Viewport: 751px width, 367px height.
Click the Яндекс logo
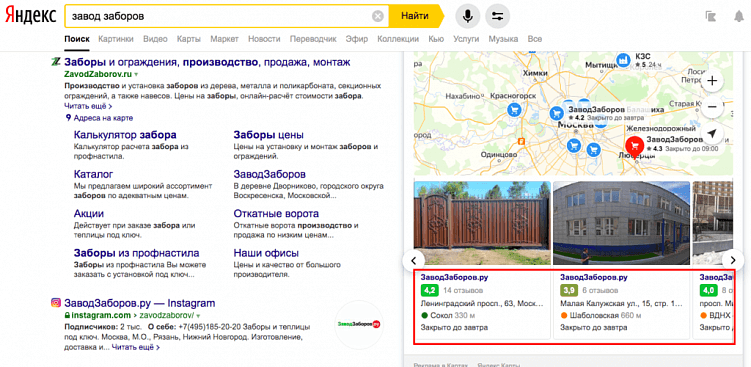click(x=30, y=15)
